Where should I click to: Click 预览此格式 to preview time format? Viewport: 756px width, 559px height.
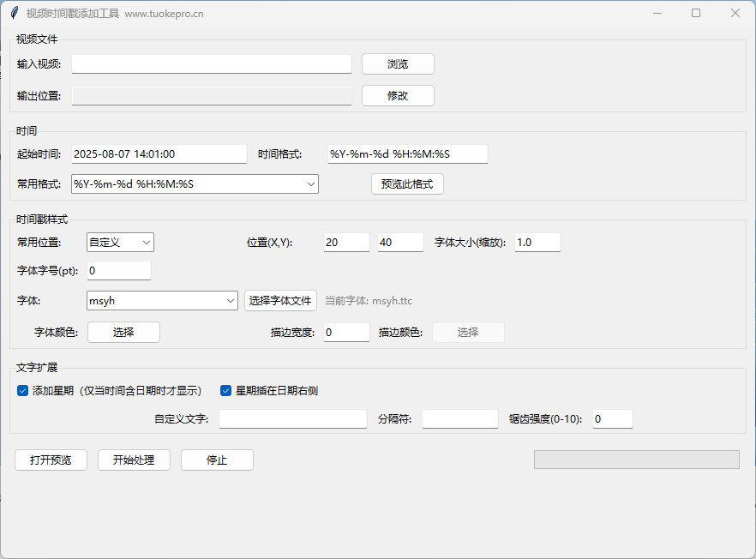click(406, 183)
